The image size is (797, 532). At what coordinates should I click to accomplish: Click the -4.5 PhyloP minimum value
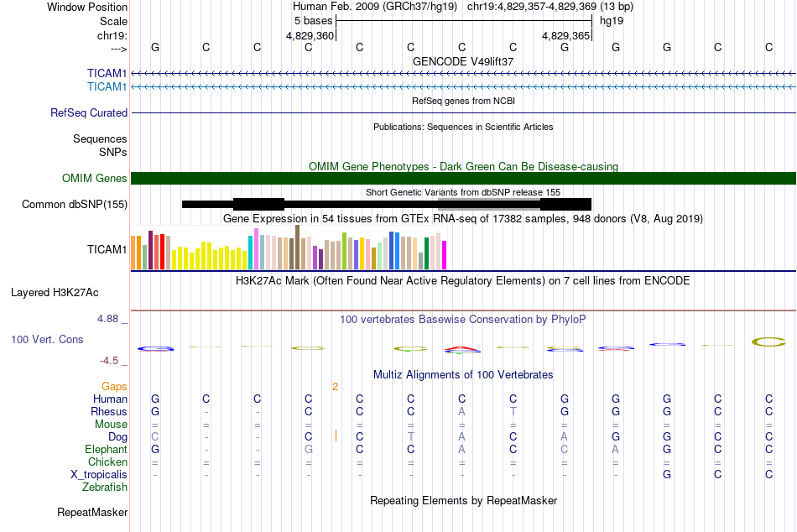(x=109, y=361)
